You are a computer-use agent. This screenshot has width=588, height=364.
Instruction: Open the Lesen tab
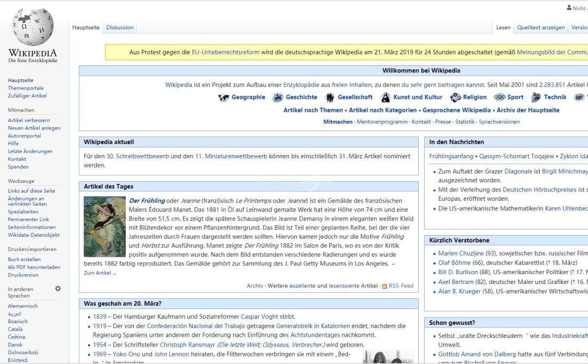click(503, 28)
